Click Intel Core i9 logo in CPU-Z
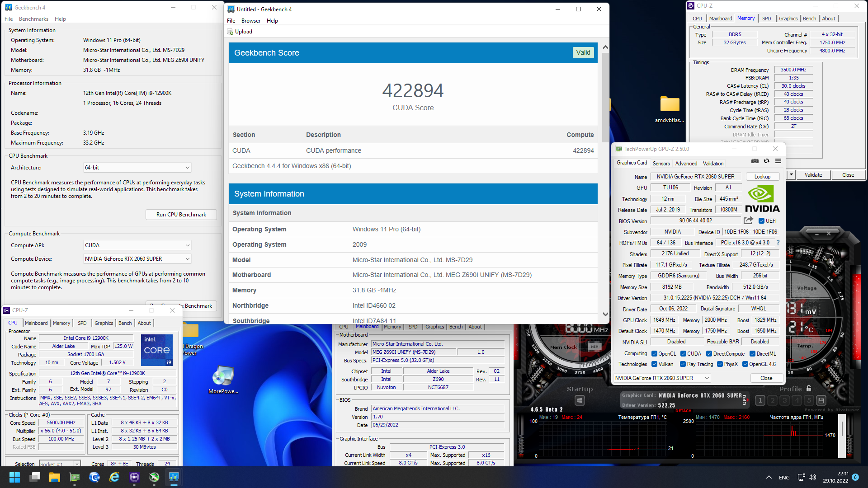Viewport: 868px width, 488px height. click(157, 350)
